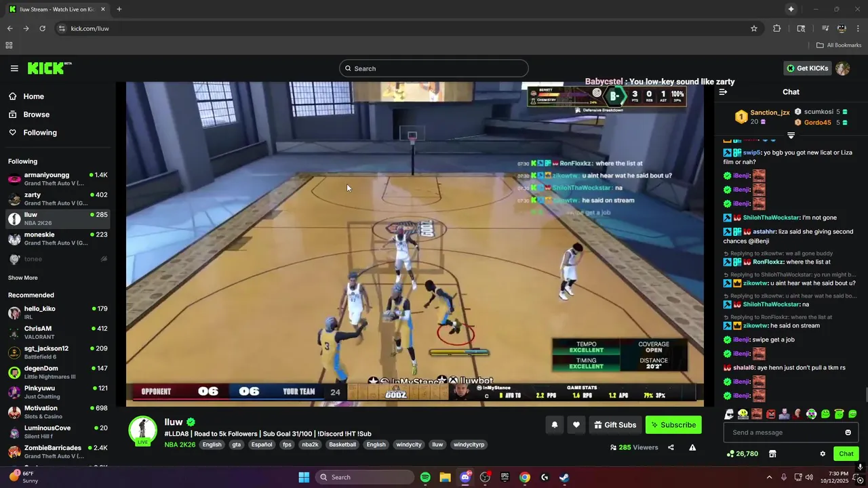Viewport: 868px width, 488px height.
Task: Open Steam from the taskbar
Action: click(564, 477)
